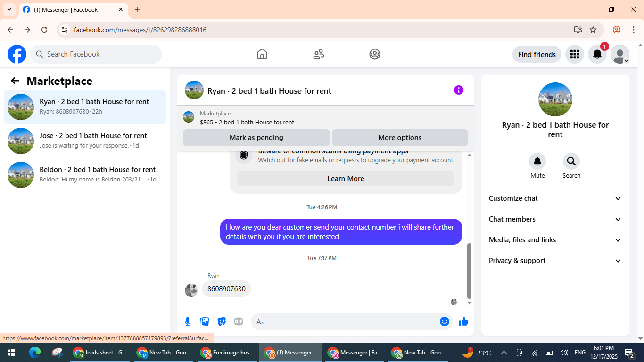Viewport: 644px width, 362px height.
Task: View site information icon in address bar
Action: point(65,30)
